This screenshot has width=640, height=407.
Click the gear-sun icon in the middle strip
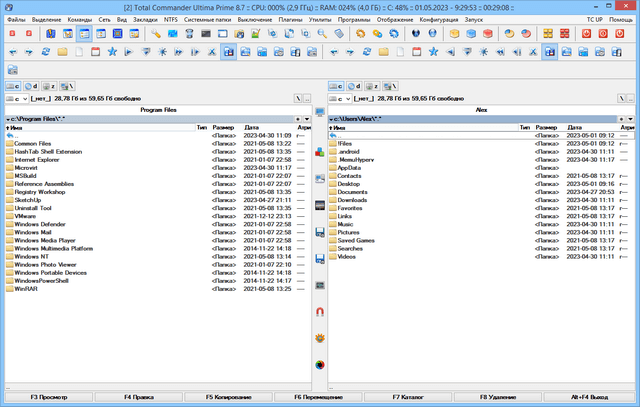pyautogui.click(x=320, y=337)
